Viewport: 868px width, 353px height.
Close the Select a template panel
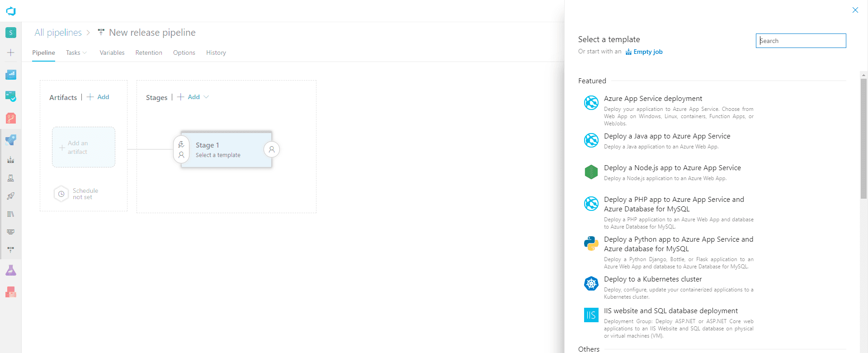(x=855, y=10)
